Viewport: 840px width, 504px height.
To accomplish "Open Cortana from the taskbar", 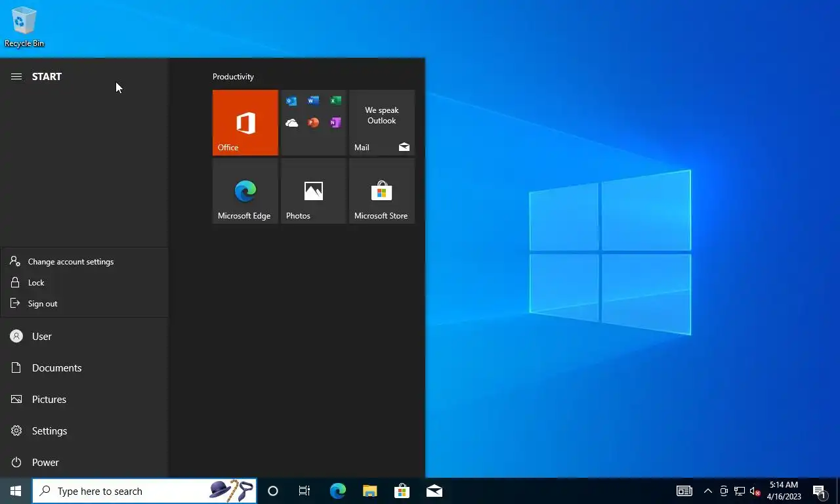I will coord(273,491).
